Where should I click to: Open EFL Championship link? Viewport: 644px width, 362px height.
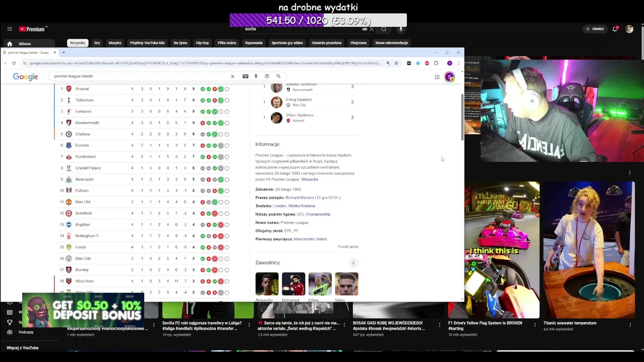314,214
